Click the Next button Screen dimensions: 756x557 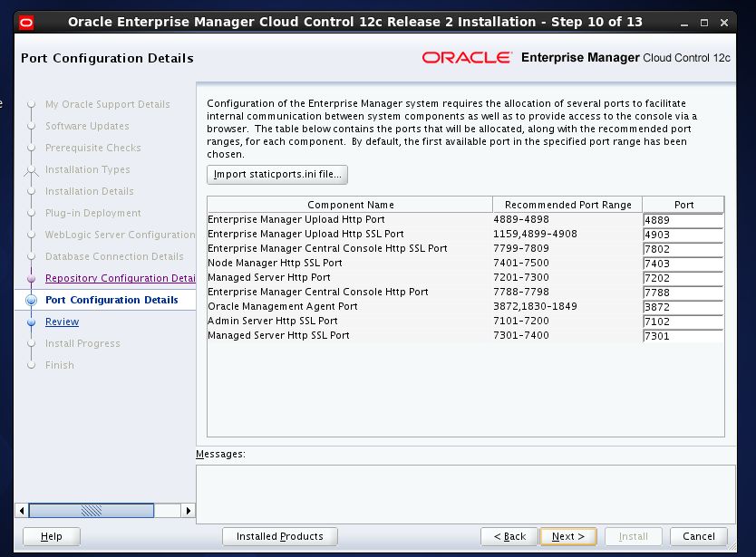[567, 536]
